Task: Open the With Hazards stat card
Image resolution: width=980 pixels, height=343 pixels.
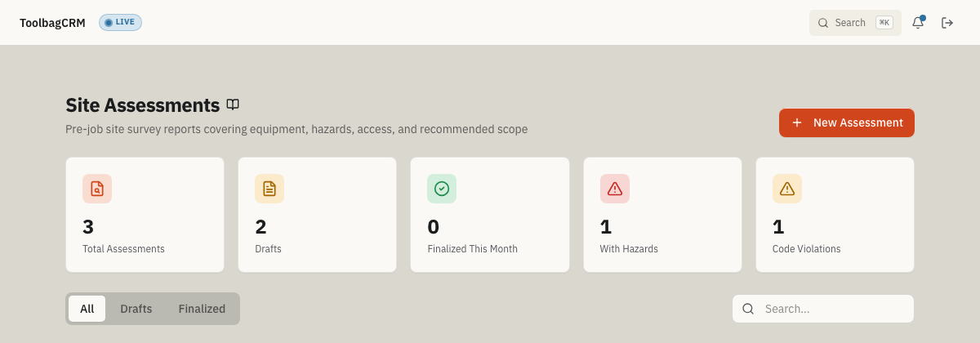Action: click(662, 215)
